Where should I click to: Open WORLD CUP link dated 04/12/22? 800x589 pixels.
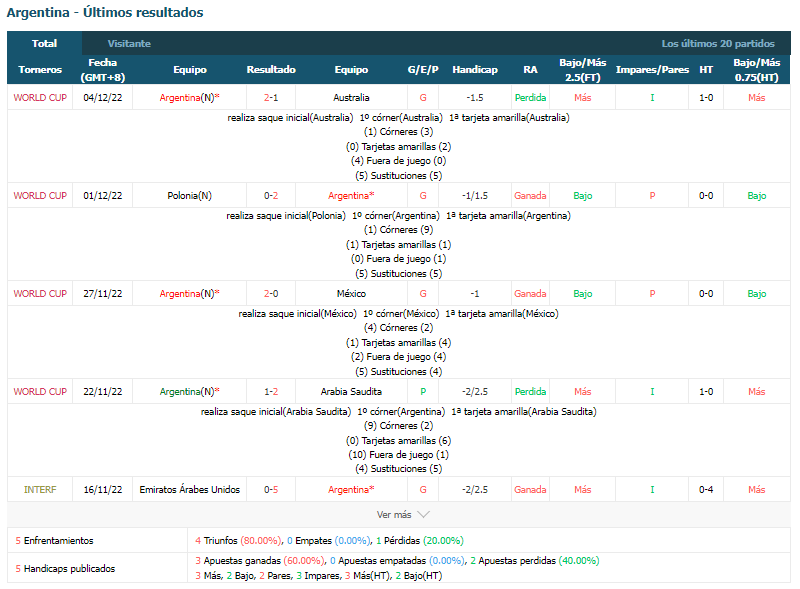40,97
